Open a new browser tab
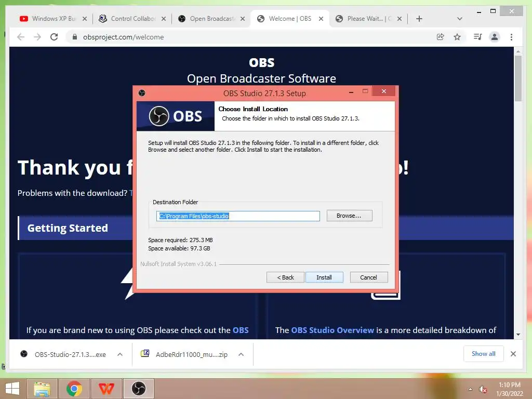Viewport: 532px width, 399px height. (419, 19)
